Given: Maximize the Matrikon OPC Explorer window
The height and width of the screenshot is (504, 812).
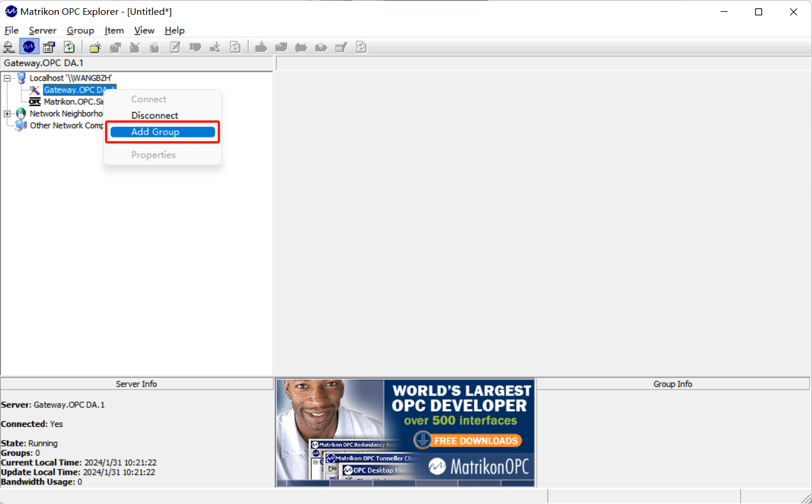Looking at the screenshot, I should [759, 12].
